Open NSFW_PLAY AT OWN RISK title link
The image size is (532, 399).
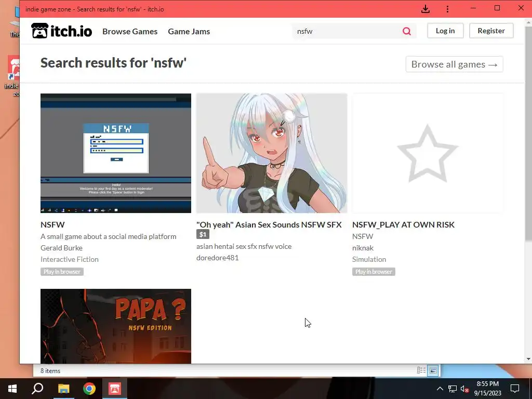(403, 224)
